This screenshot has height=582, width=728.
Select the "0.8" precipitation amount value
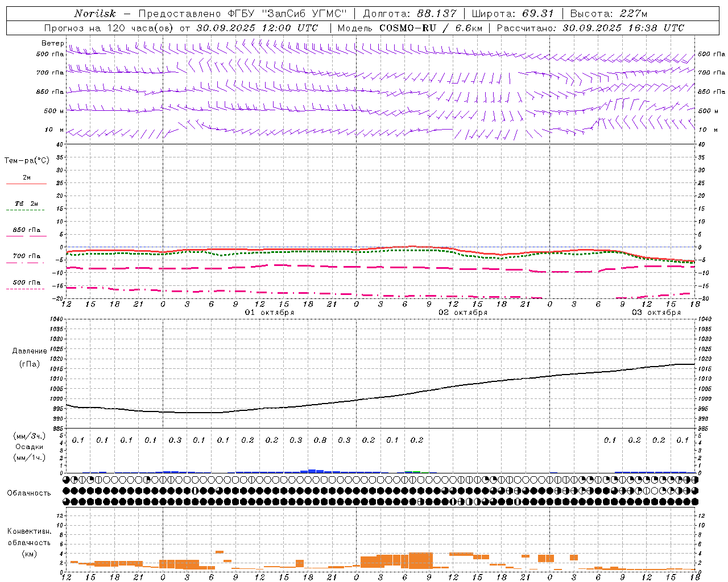[x=320, y=440]
